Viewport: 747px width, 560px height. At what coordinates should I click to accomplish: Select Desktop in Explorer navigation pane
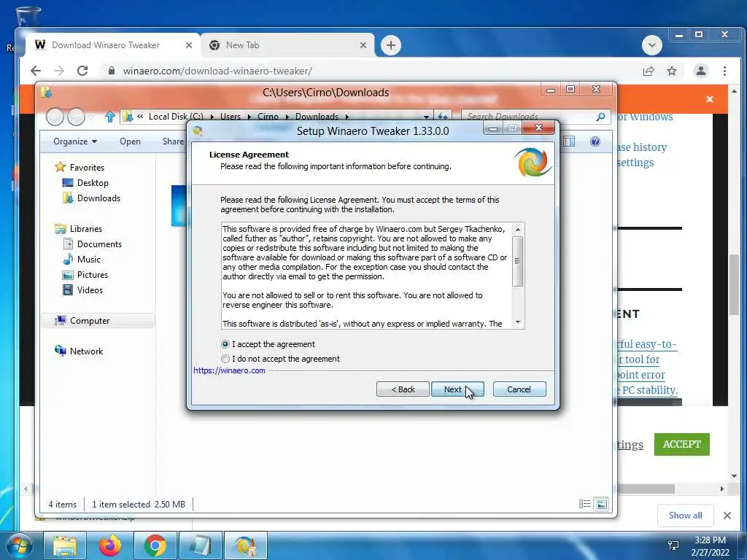pos(93,183)
